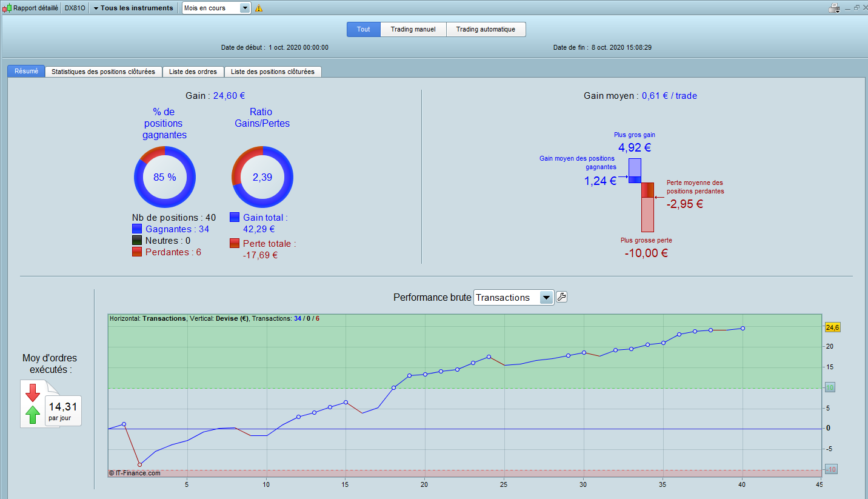Click the Gain : 24,60 € value
868x499 pixels.
coord(215,95)
